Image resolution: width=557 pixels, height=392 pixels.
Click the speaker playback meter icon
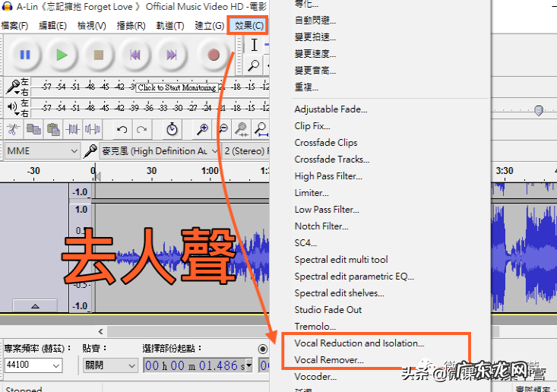[x=13, y=107]
